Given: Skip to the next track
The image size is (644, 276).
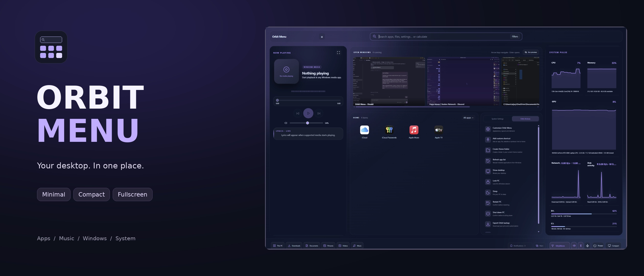Looking at the screenshot, I should (319, 113).
